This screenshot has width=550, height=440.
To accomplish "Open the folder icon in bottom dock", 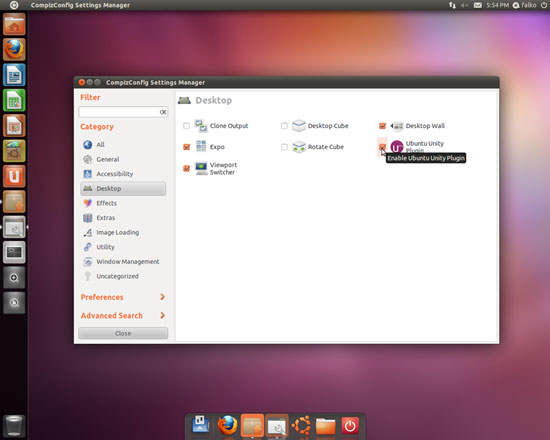I will (325, 426).
